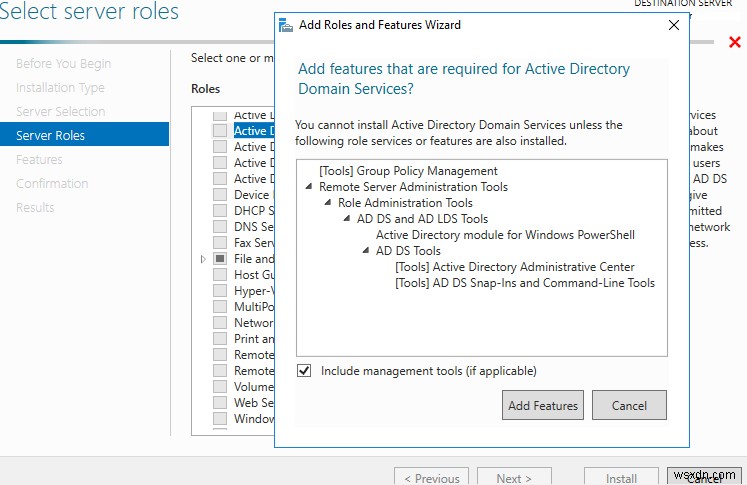The height and width of the screenshot is (485, 747).
Task: Check the Web Server role checkbox
Action: pyautogui.click(x=220, y=403)
